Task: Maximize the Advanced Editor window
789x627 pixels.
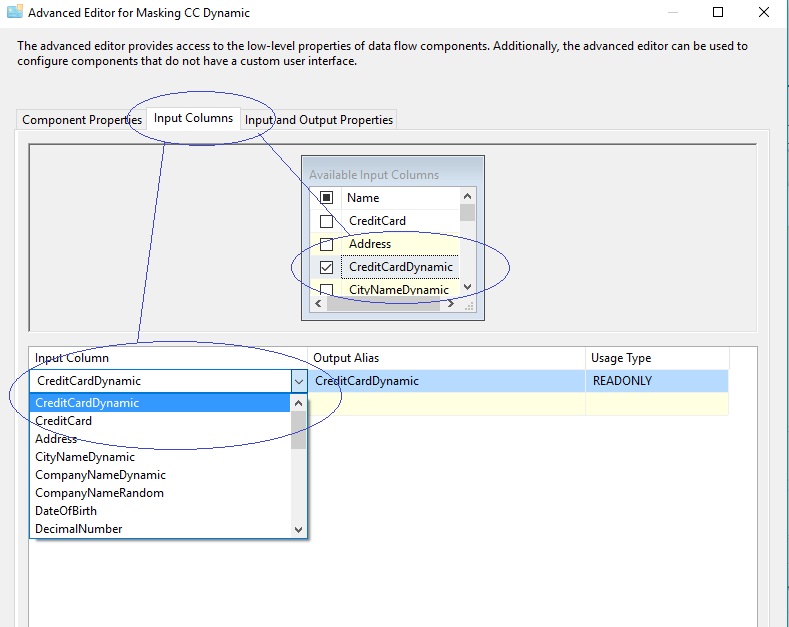Action: point(718,12)
